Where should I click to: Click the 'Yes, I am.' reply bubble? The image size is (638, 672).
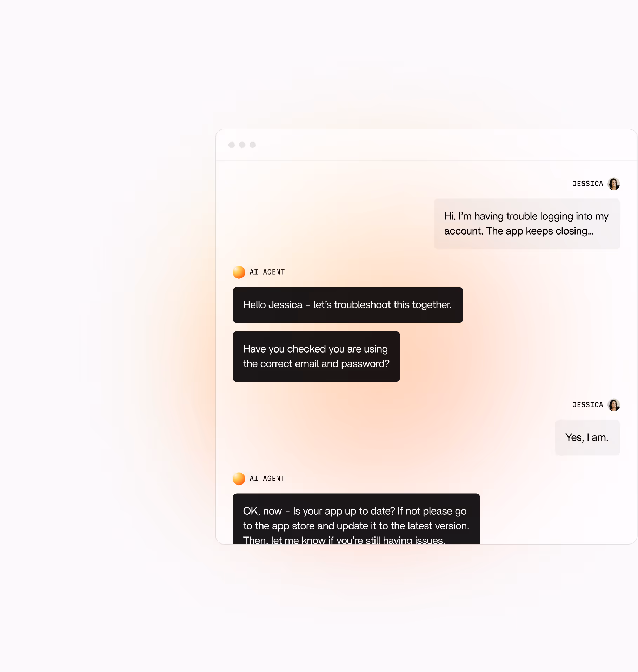pos(587,437)
